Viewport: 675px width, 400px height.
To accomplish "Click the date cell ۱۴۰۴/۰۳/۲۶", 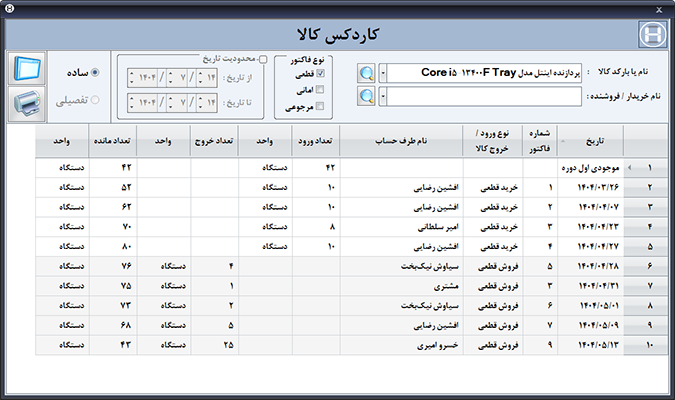I will point(590,187).
